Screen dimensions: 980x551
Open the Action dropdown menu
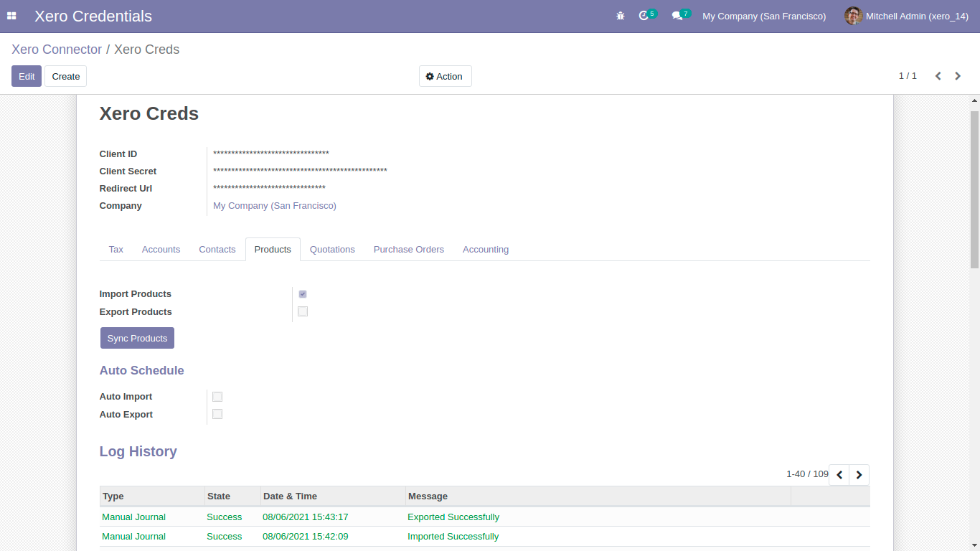point(445,76)
